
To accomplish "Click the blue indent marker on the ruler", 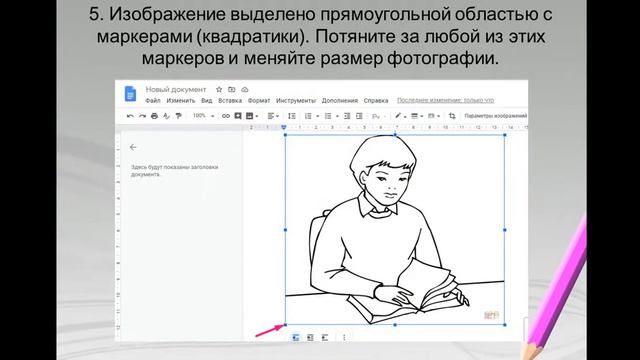I will click(x=284, y=128).
